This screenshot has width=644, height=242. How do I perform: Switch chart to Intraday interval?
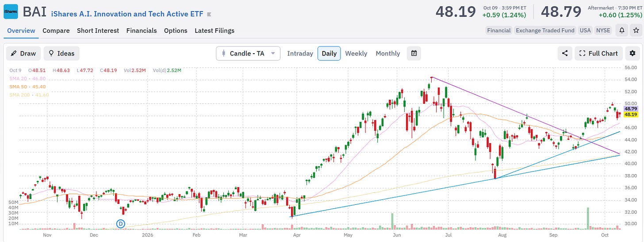[300, 54]
